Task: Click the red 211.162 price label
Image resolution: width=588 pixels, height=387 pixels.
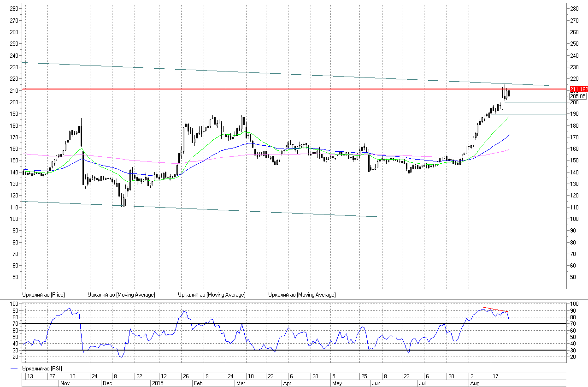Action: 578,89
